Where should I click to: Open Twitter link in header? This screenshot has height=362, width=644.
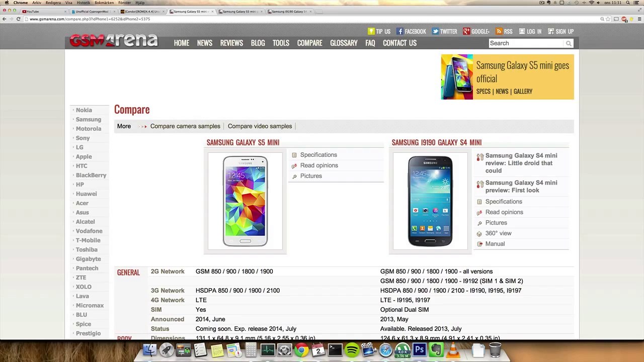(444, 31)
